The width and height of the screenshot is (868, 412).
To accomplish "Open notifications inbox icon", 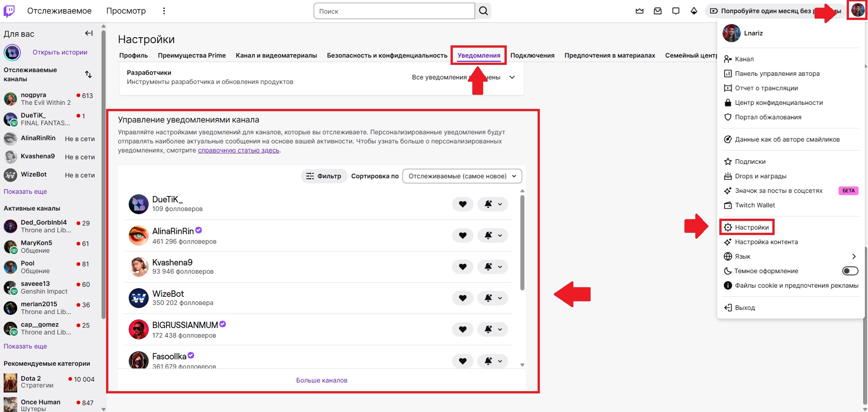I will (x=658, y=11).
